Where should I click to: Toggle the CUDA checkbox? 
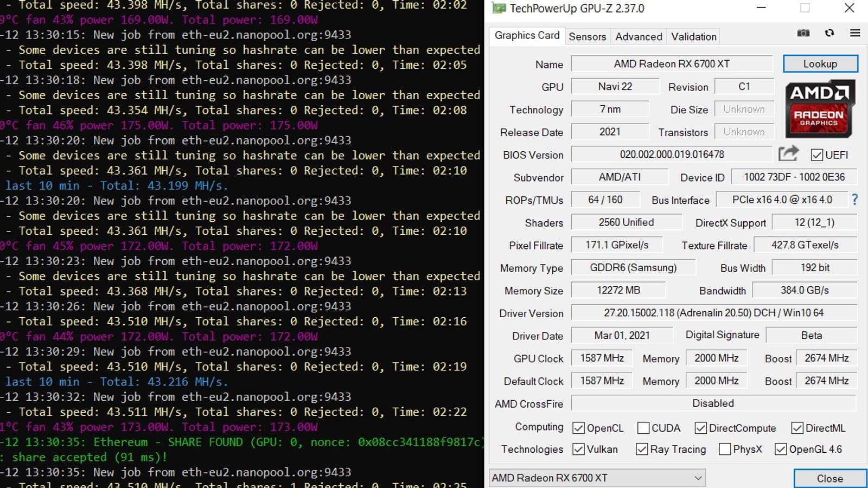(x=643, y=428)
